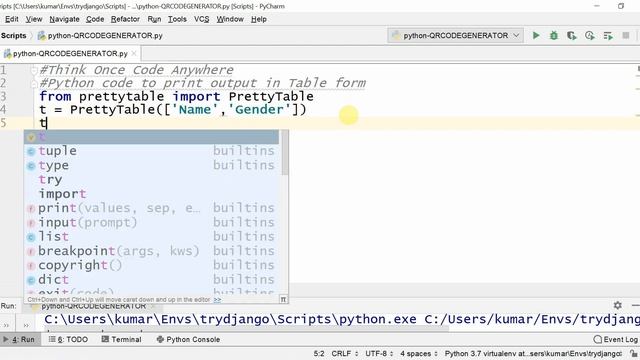
Task: Choose input(prompt) suggestion
Action: point(151,222)
